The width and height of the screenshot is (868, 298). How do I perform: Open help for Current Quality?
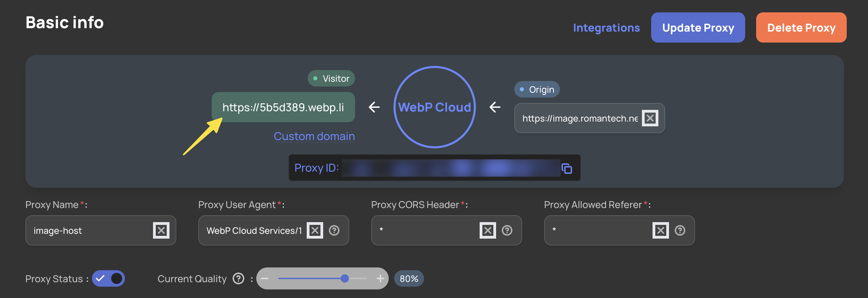point(238,278)
